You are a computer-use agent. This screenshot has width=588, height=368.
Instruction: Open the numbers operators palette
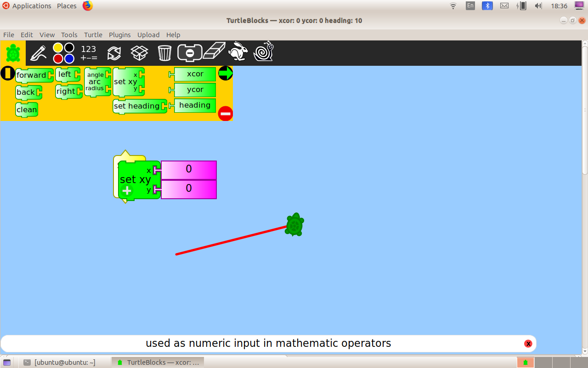(89, 53)
